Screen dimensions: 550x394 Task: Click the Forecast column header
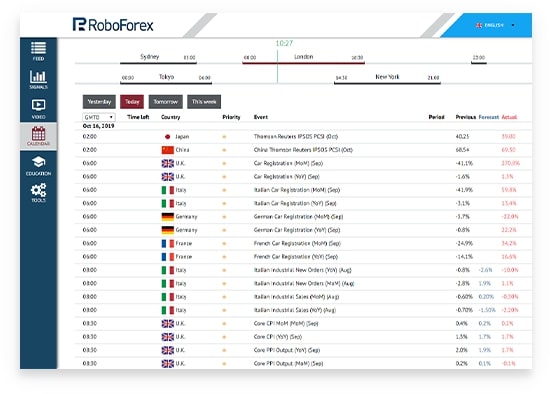coord(489,117)
